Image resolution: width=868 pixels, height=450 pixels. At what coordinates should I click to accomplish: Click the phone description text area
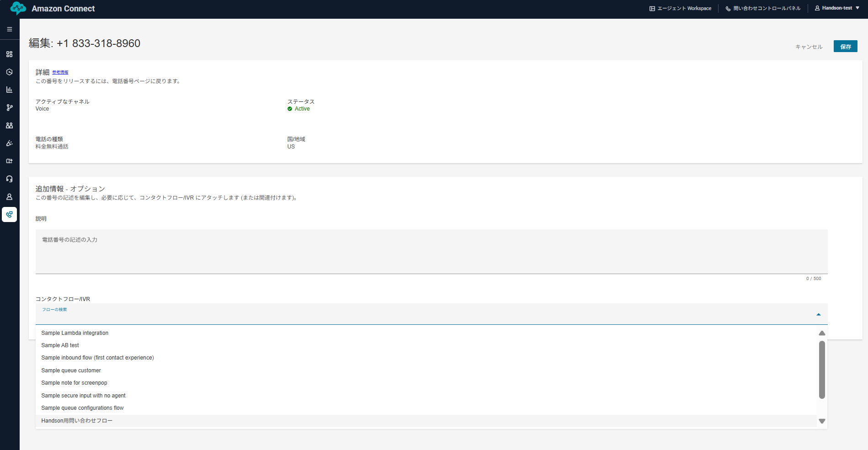[x=431, y=252]
